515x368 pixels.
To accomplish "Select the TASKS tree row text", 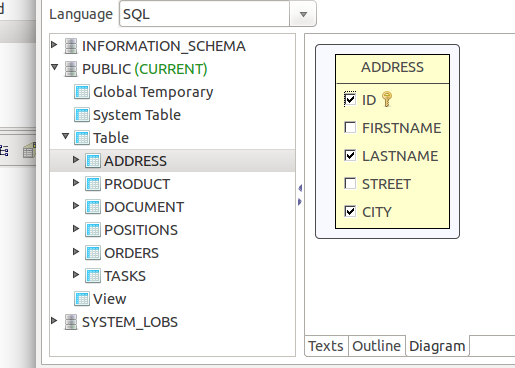I will click(x=125, y=276).
